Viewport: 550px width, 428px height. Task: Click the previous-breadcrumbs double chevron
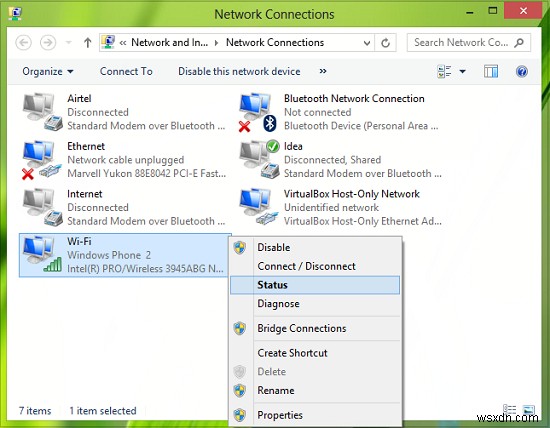123,43
